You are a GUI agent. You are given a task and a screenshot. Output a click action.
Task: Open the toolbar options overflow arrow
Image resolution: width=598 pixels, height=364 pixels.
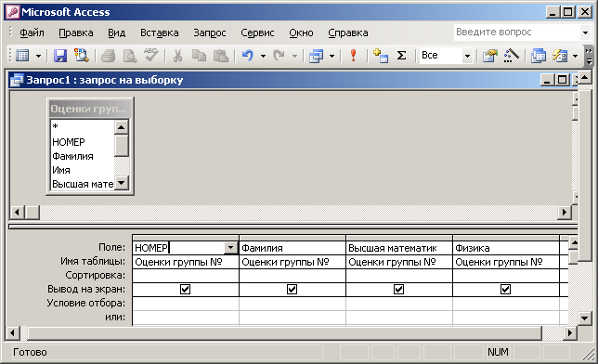tap(590, 56)
